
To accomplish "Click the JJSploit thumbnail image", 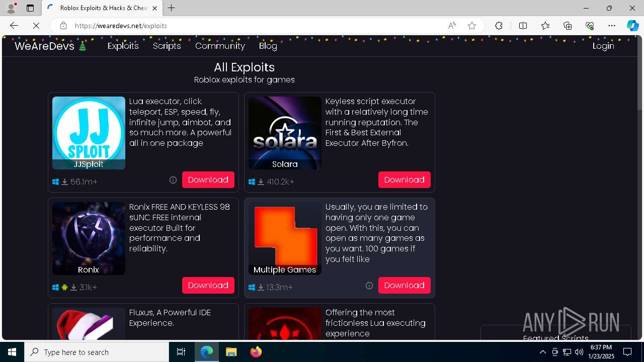I will pyautogui.click(x=89, y=133).
